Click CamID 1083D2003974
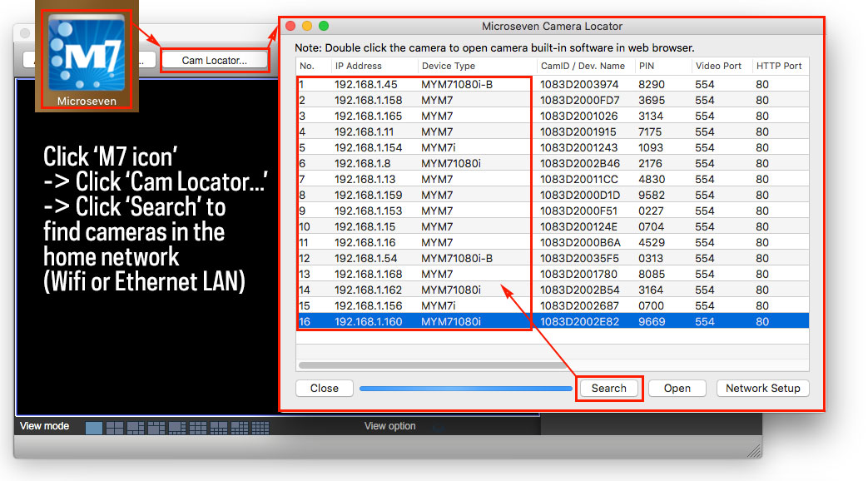 click(579, 85)
